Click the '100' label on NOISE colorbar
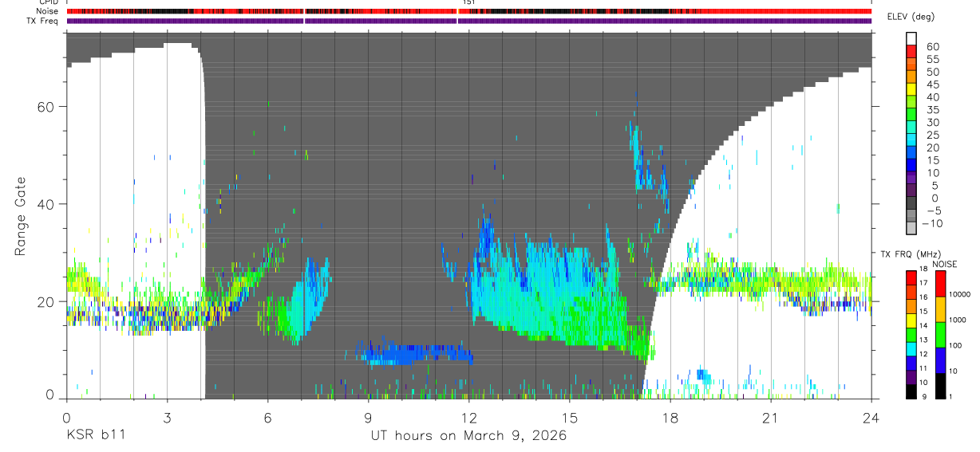 click(954, 345)
